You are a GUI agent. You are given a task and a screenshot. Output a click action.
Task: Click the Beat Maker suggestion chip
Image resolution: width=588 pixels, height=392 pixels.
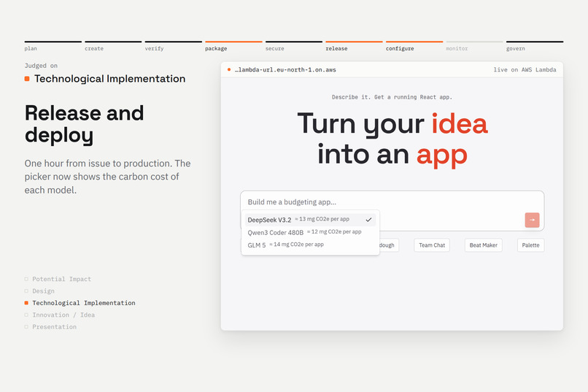pos(484,245)
